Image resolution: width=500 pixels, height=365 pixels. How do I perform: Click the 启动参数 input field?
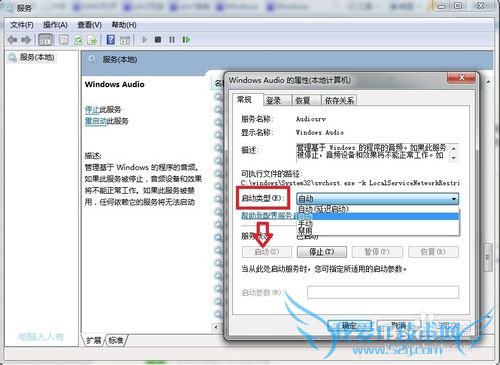tap(383, 292)
